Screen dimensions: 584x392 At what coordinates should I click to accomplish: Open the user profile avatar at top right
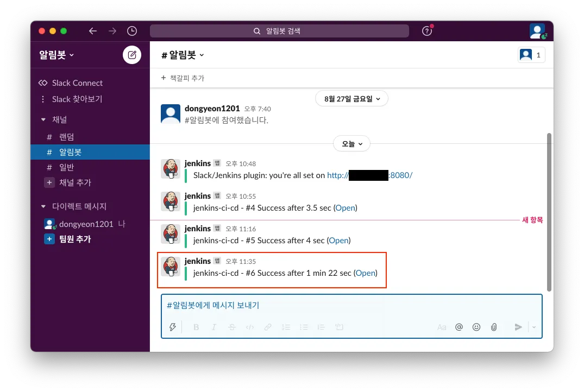tap(537, 31)
